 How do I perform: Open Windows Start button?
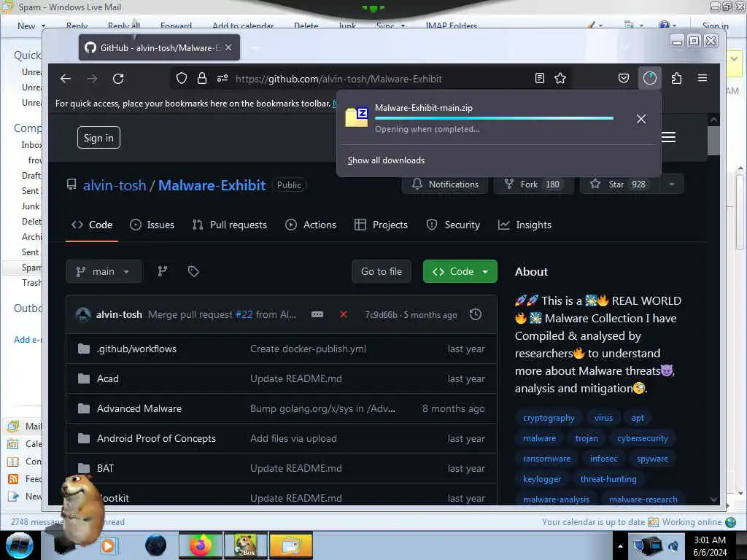20,545
